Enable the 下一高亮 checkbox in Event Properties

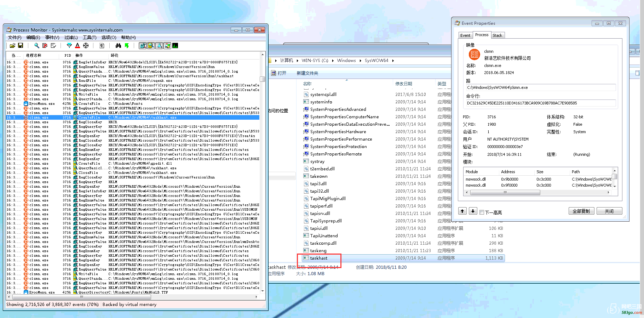(482, 212)
